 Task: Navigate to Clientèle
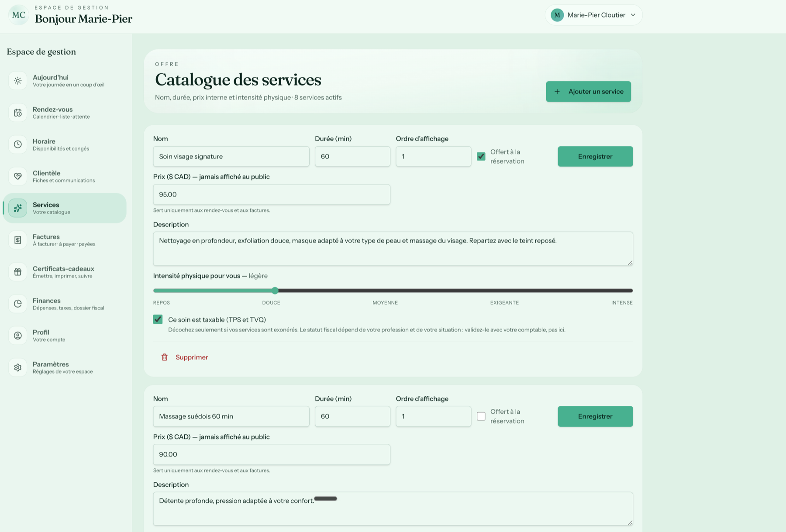pyautogui.click(x=65, y=176)
